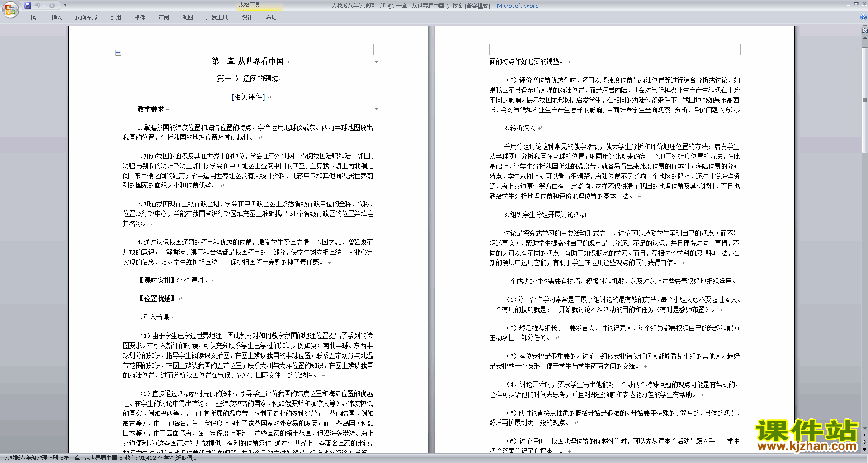
Task: Toggle the ruler icon above the scrollbar
Action: tap(865, 31)
